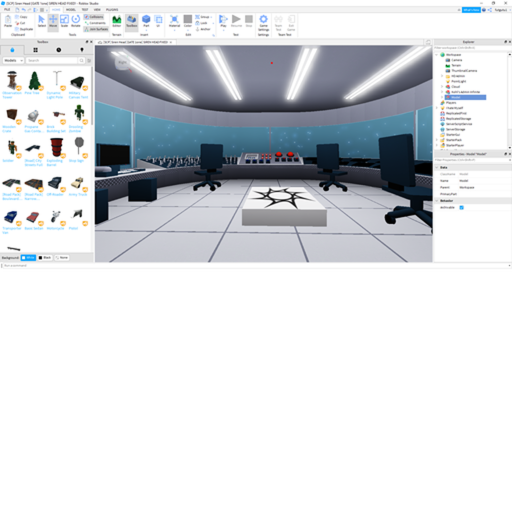
Task: Expand the selected Model node
Action: point(442,97)
